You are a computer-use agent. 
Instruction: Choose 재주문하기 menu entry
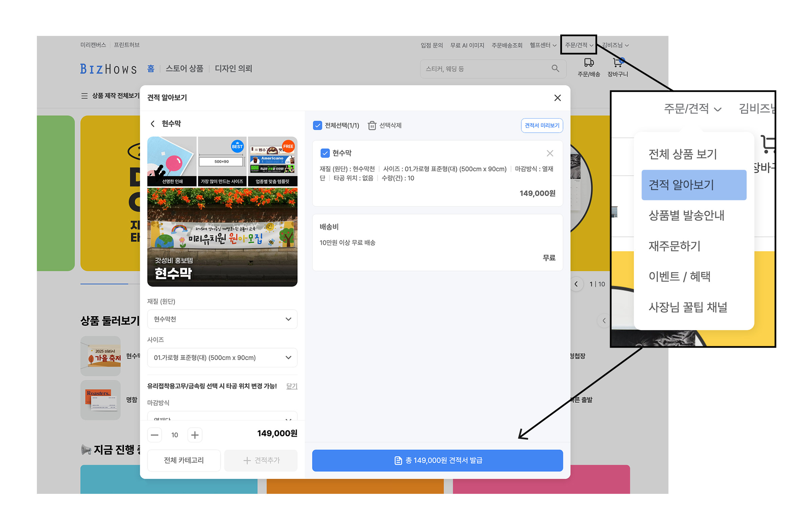tap(674, 246)
